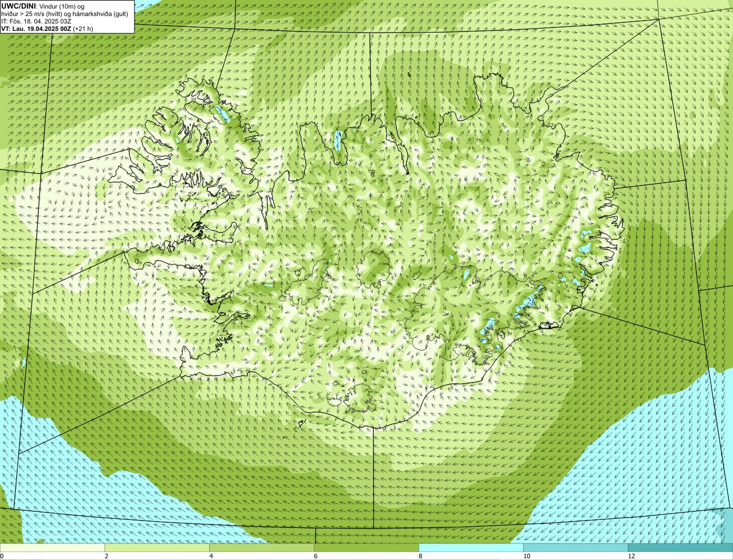Click the legend value "10"

(x=526, y=556)
